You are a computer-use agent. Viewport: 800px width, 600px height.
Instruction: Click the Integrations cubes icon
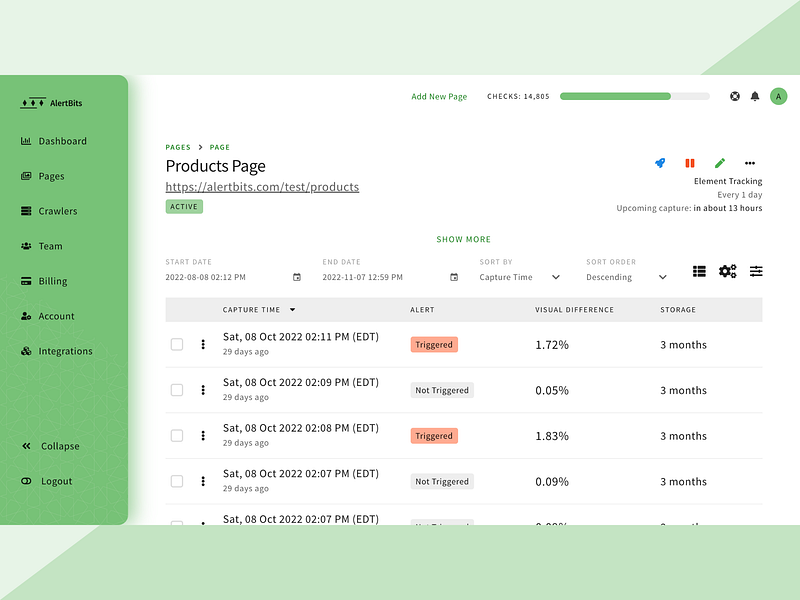point(26,351)
